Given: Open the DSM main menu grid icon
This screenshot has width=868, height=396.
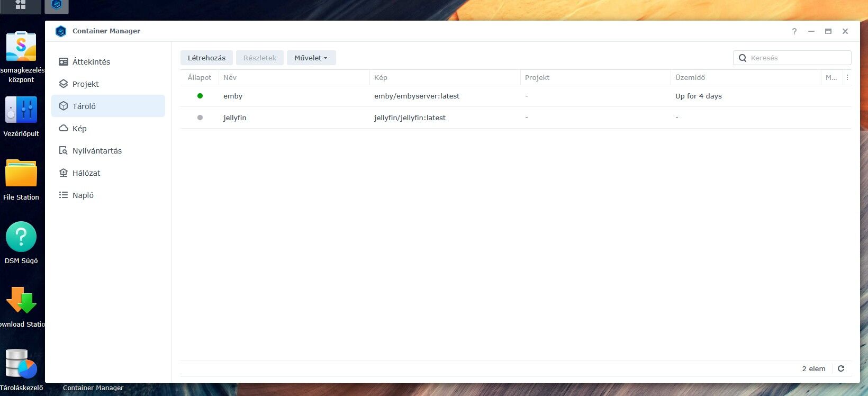Looking at the screenshot, I should (x=21, y=5).
